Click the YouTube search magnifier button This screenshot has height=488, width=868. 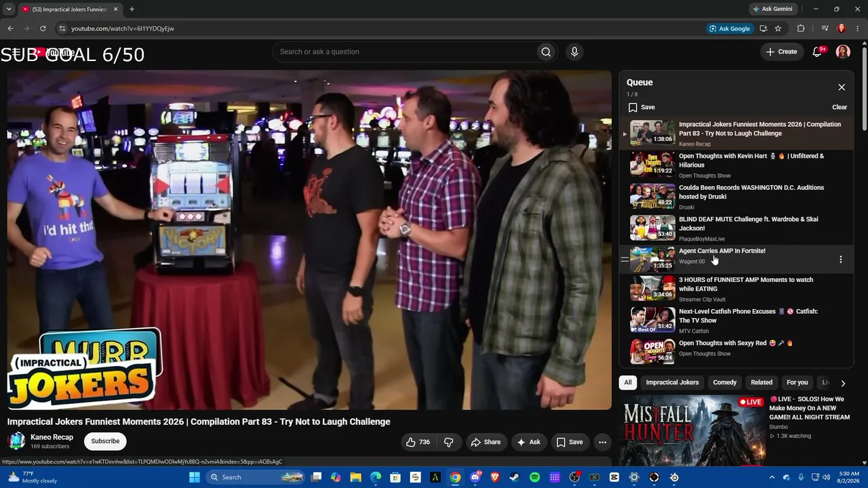546,52
